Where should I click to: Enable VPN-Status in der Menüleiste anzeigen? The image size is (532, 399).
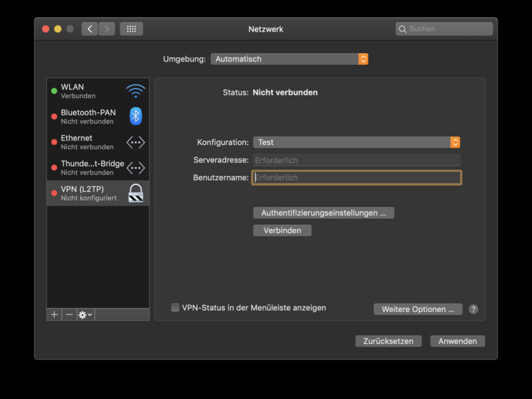pos(175,308)
